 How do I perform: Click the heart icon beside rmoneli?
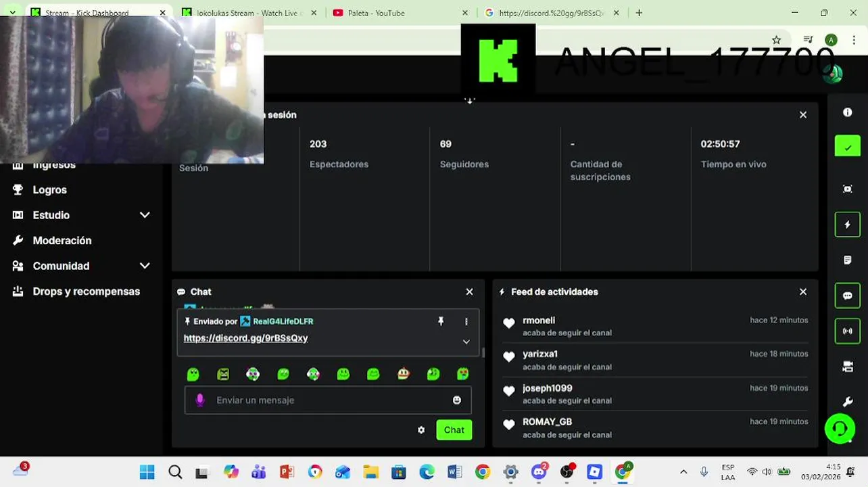(x=509, y=323)
